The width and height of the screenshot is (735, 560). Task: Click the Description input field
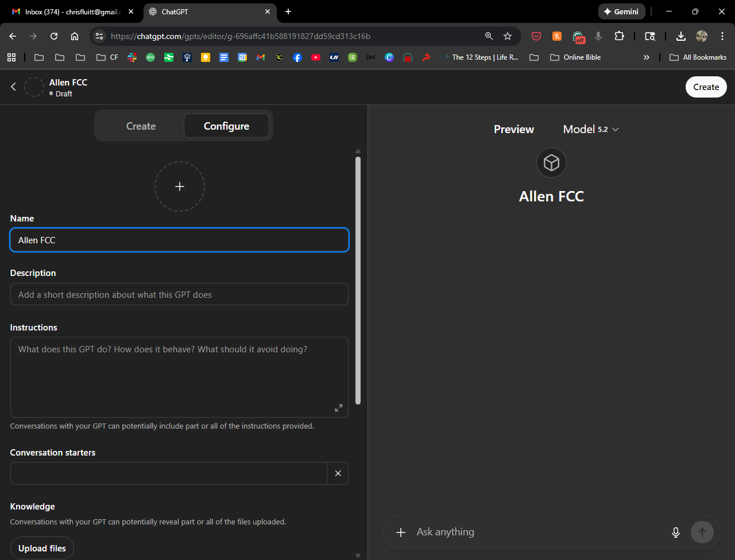tap(179, 294)
